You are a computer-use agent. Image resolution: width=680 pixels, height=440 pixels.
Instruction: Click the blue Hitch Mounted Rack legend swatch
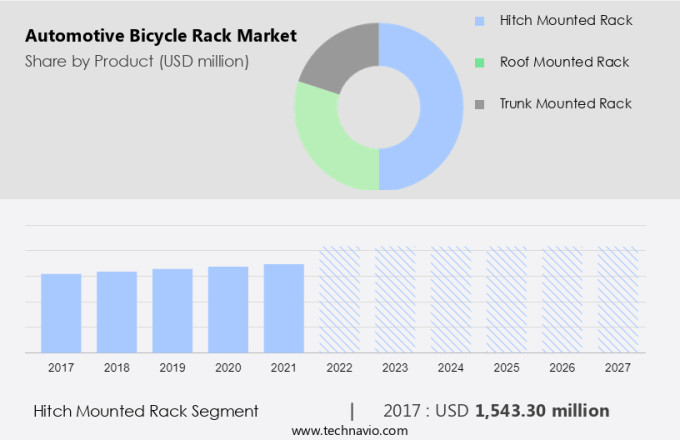click(480, 20)
